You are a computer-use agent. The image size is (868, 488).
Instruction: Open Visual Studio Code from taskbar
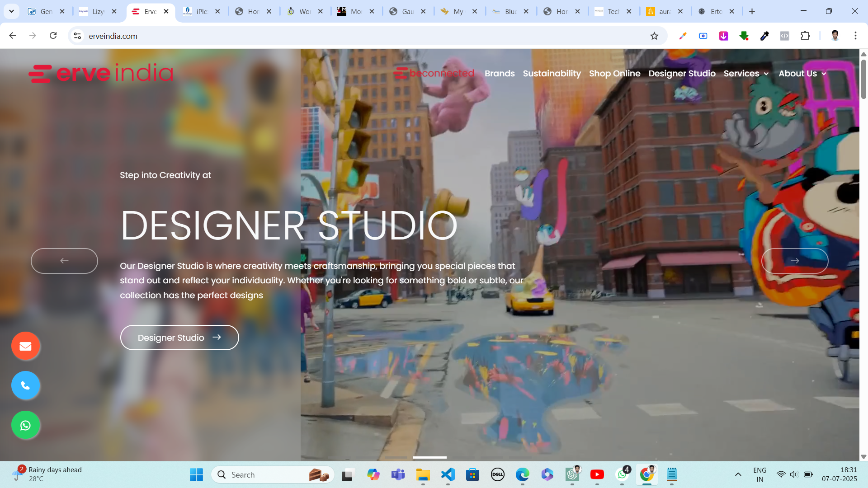[448, 474]
